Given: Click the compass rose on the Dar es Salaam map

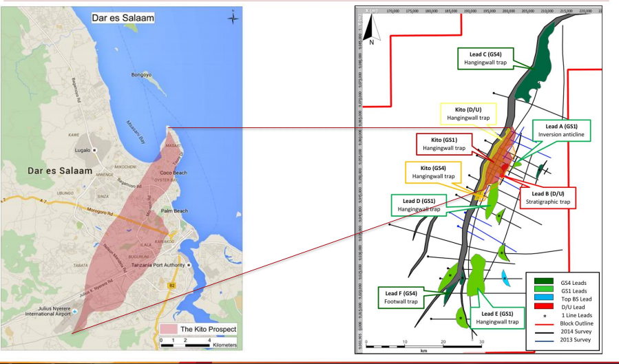Looking at the screenshot, I should (233, 17).
